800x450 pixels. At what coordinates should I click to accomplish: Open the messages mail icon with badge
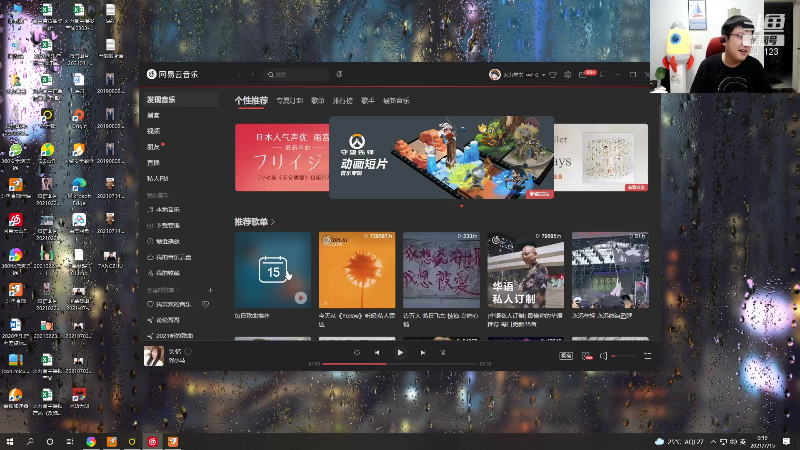pyautogui.click(x=583, y=74)
